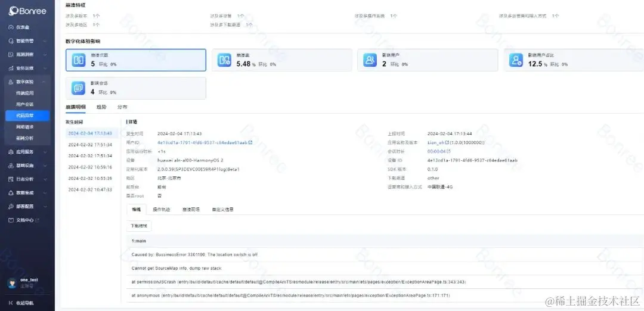Click the external-link icon after the user ID

pos(250,143)
